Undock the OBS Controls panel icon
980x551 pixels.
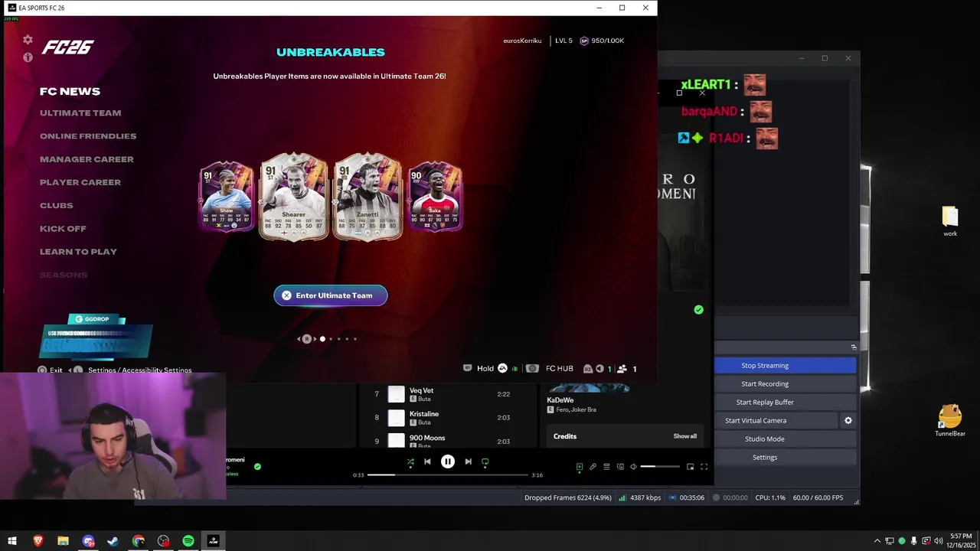point(854,347)
